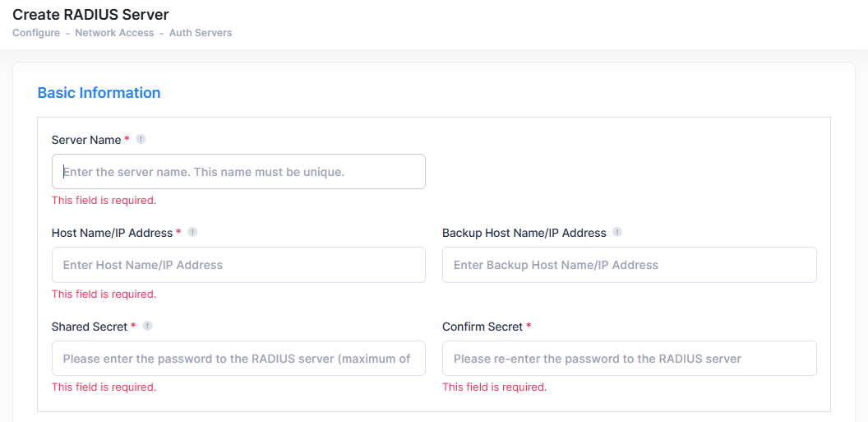
Task: Open the Network Access breadcrumb link
Action: click(x=114, y=33)
